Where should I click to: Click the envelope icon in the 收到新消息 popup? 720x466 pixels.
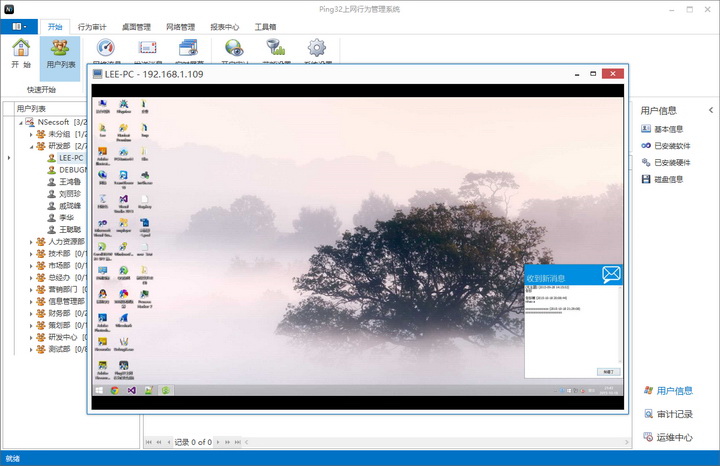pyautogui.click(x=611, y=274)
